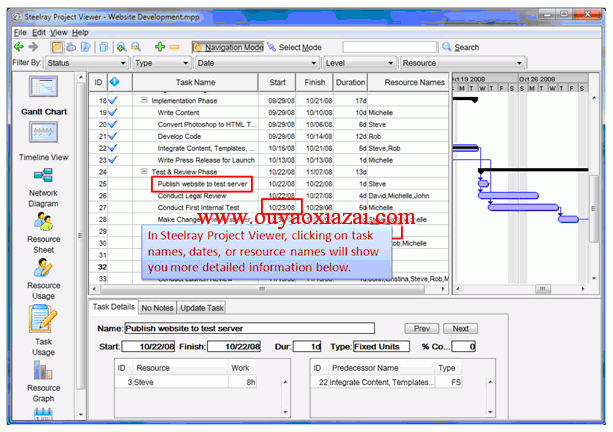
Task: Collapse the Implementation Phase group
Action: click(x=144, y=100)
